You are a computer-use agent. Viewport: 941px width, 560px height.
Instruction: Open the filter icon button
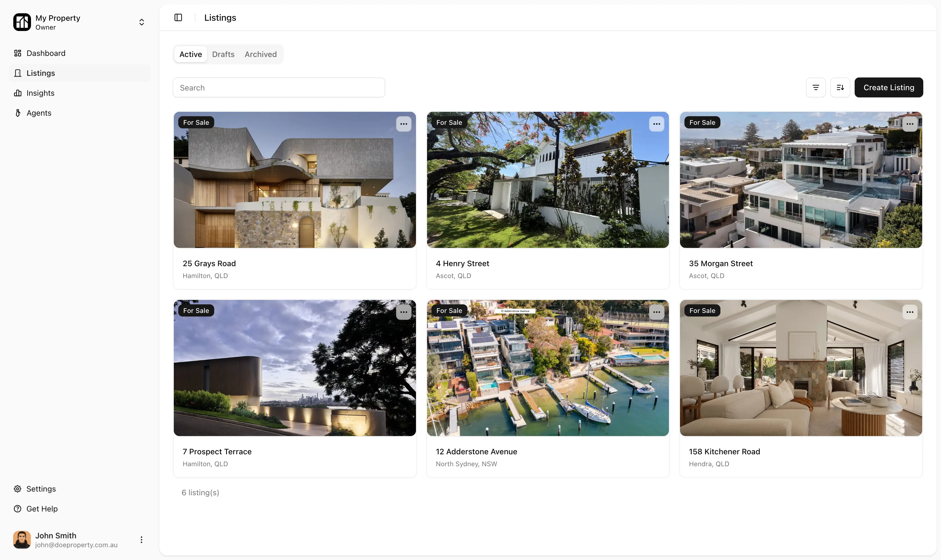click(x=815, y=87)
